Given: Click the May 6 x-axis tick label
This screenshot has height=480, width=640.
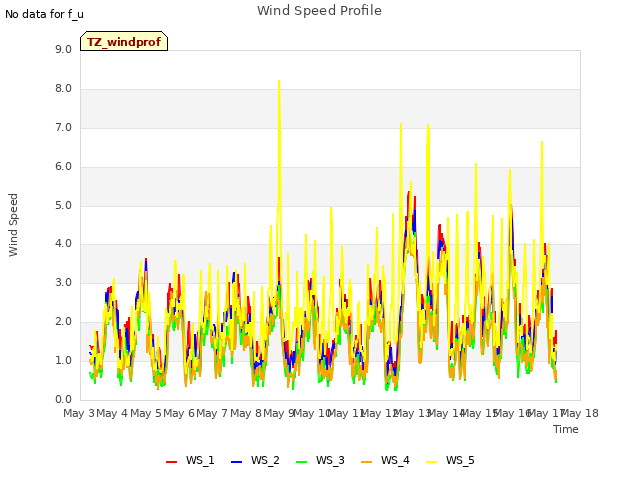Looking at the screenshot, I should 179,413.
